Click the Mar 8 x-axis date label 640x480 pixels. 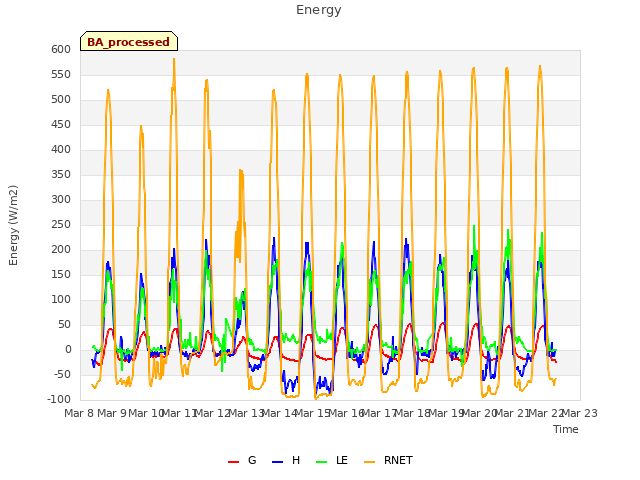tap(79, 413)
